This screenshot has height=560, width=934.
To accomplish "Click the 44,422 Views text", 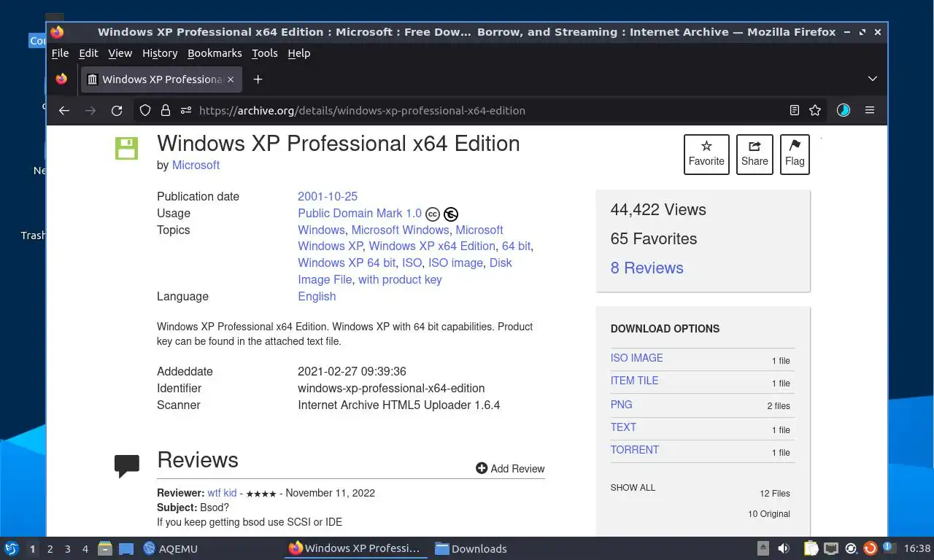I will [x=658, y=210].
